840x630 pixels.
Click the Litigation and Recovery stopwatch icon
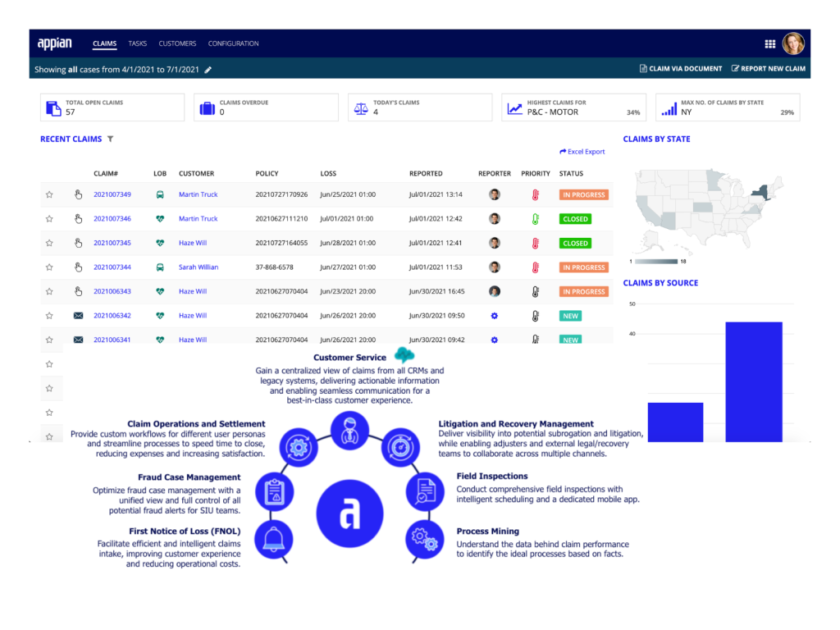point(400,447)
